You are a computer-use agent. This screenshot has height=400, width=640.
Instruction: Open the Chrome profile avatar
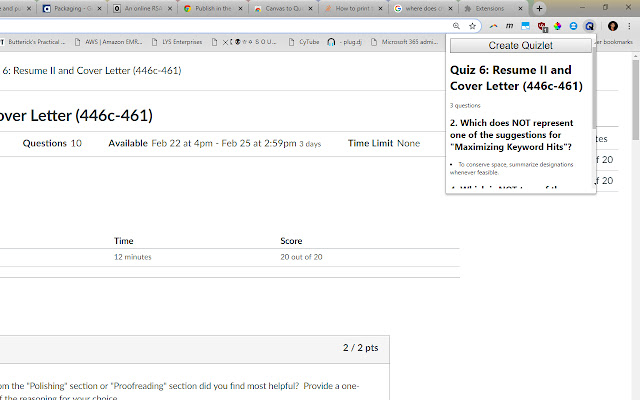pyautogui.click(x=613, y=26)
